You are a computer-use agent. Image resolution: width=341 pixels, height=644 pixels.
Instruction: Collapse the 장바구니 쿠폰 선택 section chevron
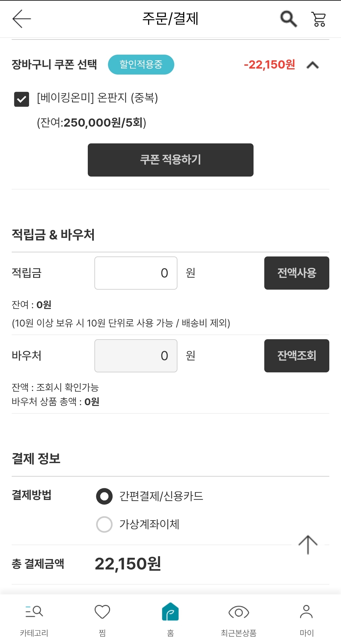[313, 65]
